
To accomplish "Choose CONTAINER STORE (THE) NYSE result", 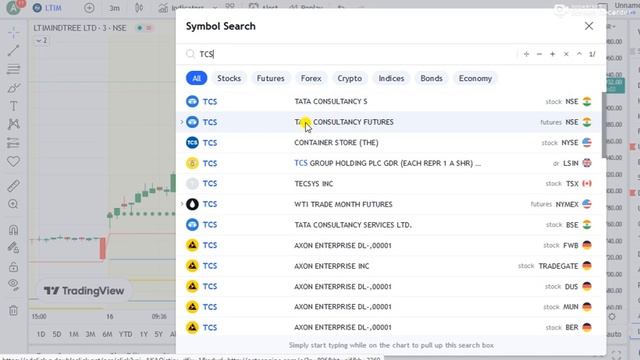I will [x=389, y=142].
